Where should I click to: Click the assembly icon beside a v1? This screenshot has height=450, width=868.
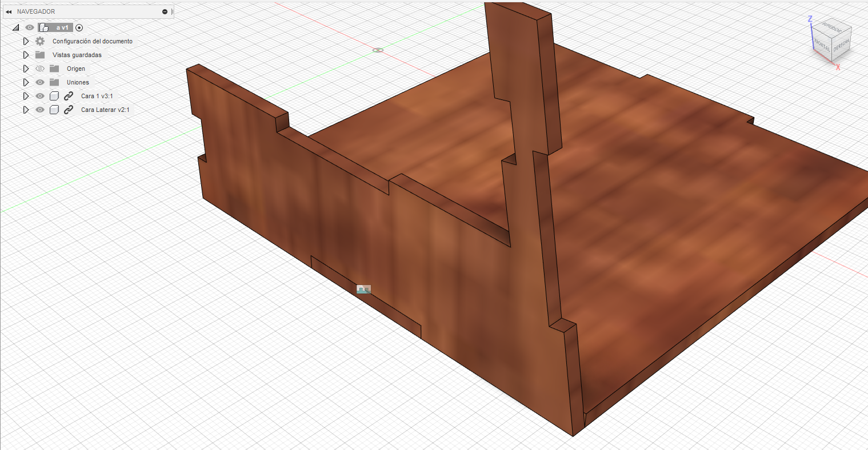43,27
